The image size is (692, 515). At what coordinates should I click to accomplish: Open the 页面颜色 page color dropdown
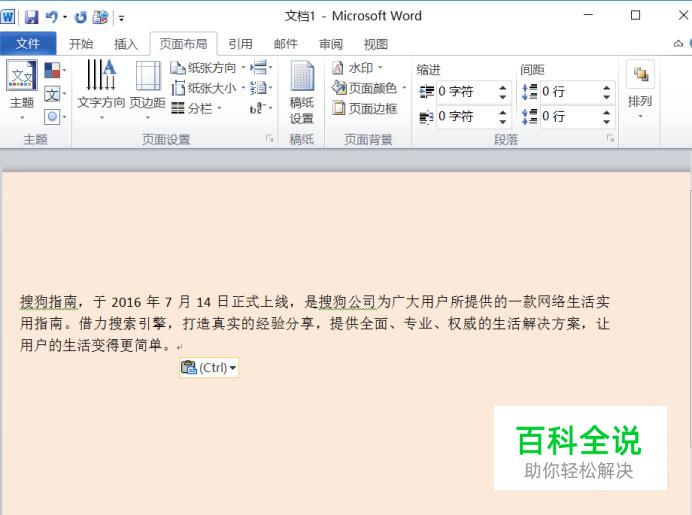coord(369,88)
